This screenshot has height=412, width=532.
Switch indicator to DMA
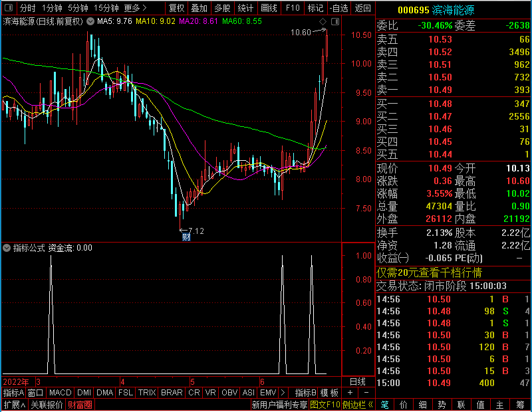click(x=104, y=393)
